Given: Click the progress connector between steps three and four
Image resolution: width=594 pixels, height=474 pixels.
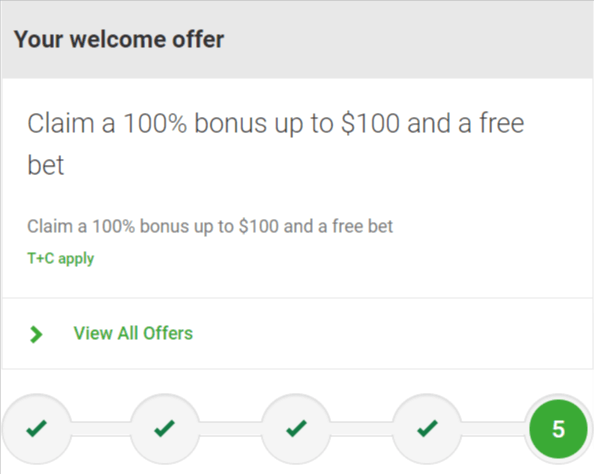Looking at the screenshot, I should coord(361,429).
